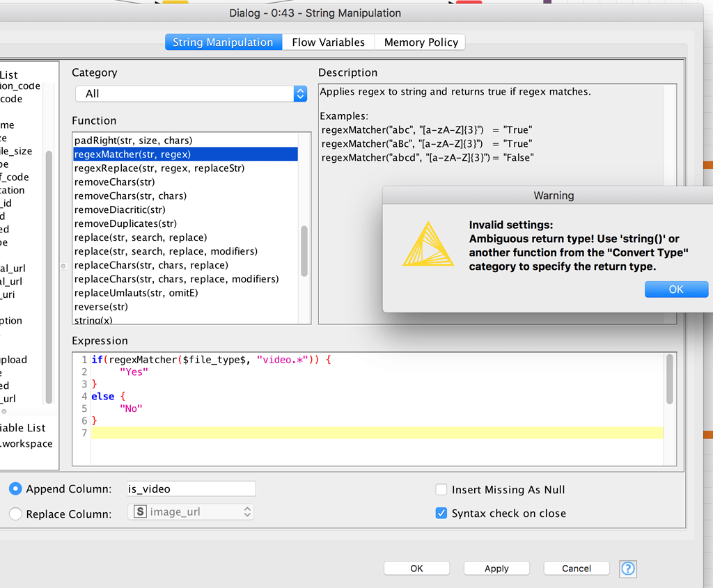Click the else keyword on line 4
The image size is (713, 588).
(103, 396)
